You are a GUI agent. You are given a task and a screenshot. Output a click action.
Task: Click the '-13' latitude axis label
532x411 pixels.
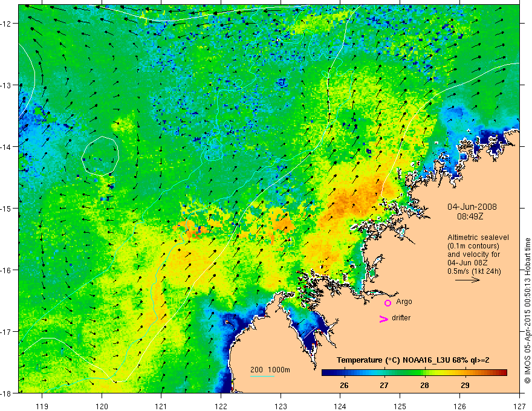7,85
